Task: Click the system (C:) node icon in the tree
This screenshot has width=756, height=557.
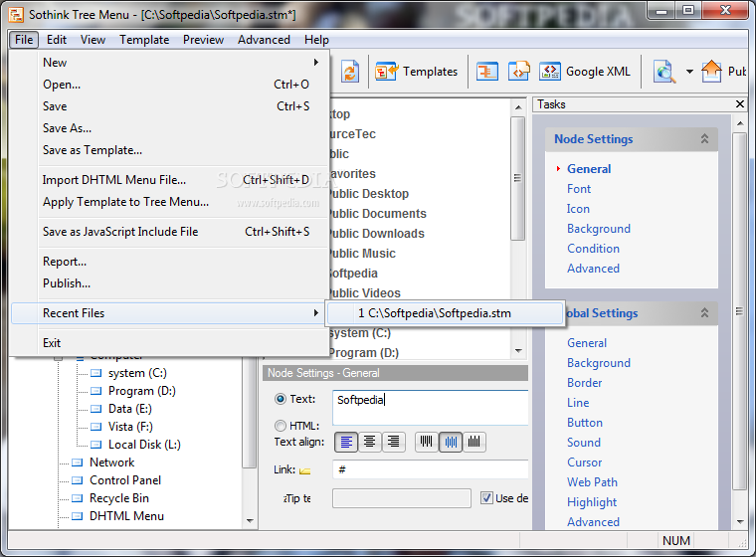Action: (x=96, y=373)
